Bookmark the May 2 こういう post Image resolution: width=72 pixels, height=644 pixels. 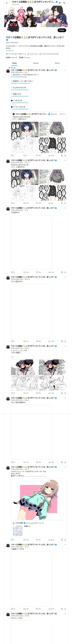(62, 393)
